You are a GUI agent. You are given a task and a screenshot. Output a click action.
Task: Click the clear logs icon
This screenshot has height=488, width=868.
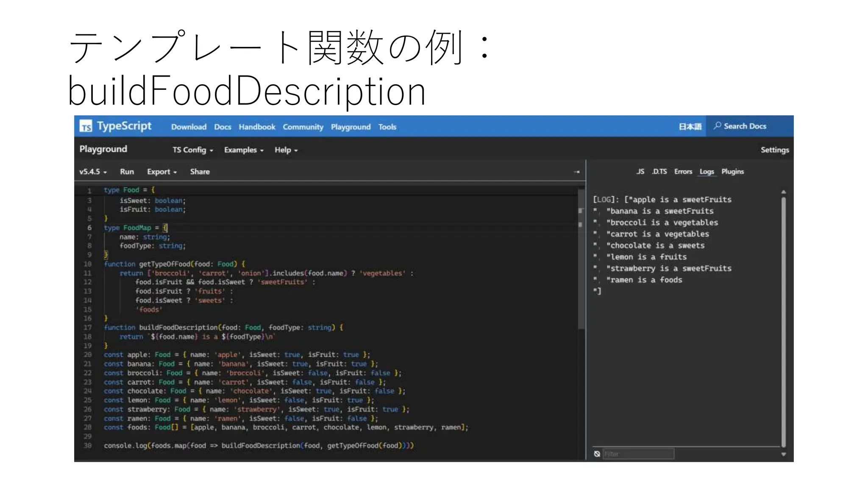click(597, 454)
